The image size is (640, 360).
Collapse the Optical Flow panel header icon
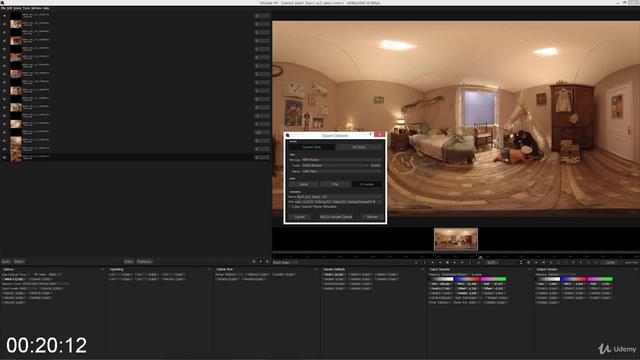[x=316, y=269]
